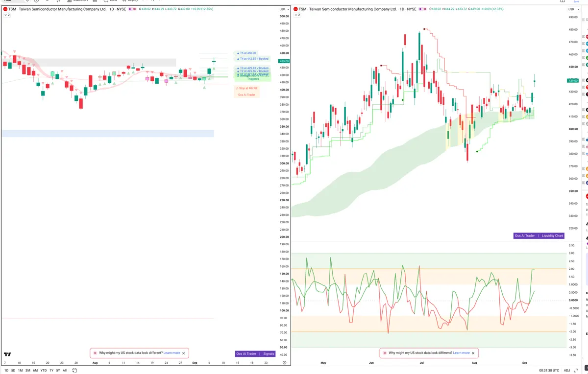Open left chart time axis settings gear
The width and height of the screenshot is (588, 374).
[x=284, y=363]
